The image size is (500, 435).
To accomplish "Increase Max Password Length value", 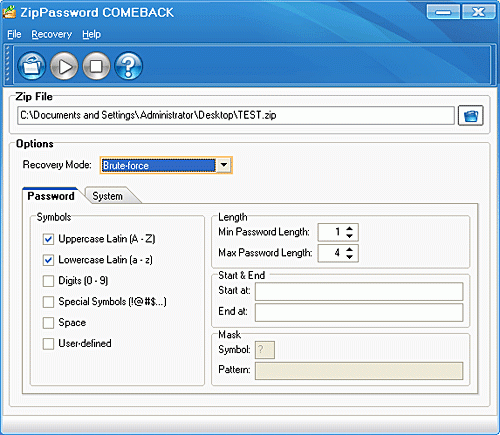I will (x=349, y=249).
